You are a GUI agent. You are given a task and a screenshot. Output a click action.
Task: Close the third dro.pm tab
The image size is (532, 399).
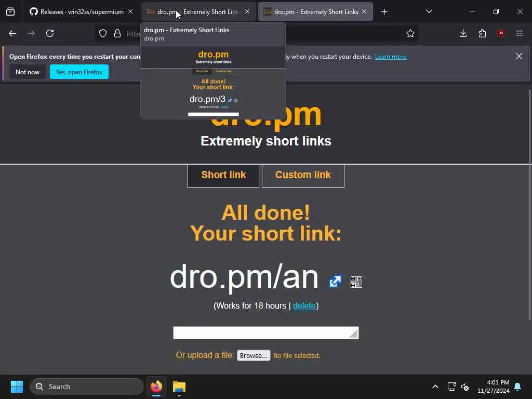coord(364,12)
